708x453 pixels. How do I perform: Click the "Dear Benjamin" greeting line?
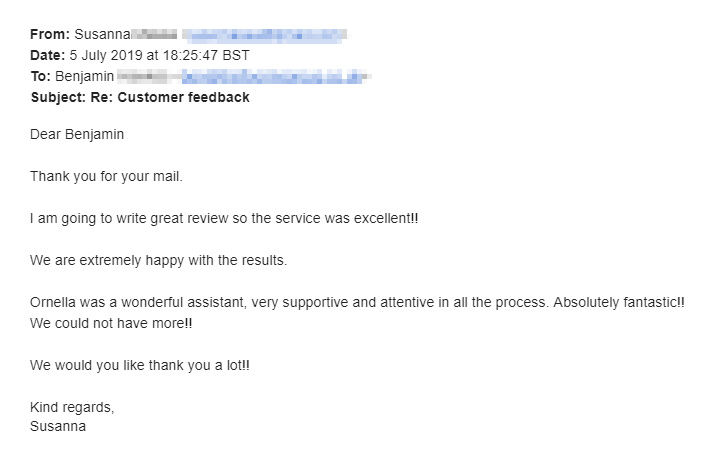[77, 134]
